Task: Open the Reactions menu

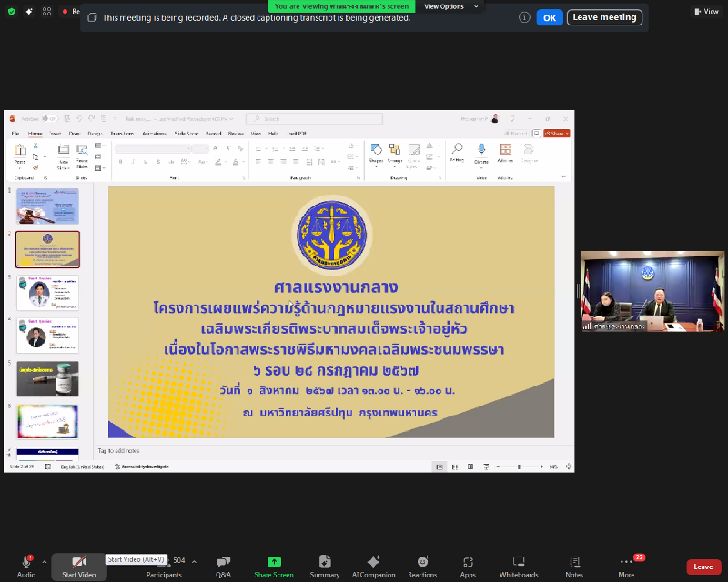Action: 422,567
